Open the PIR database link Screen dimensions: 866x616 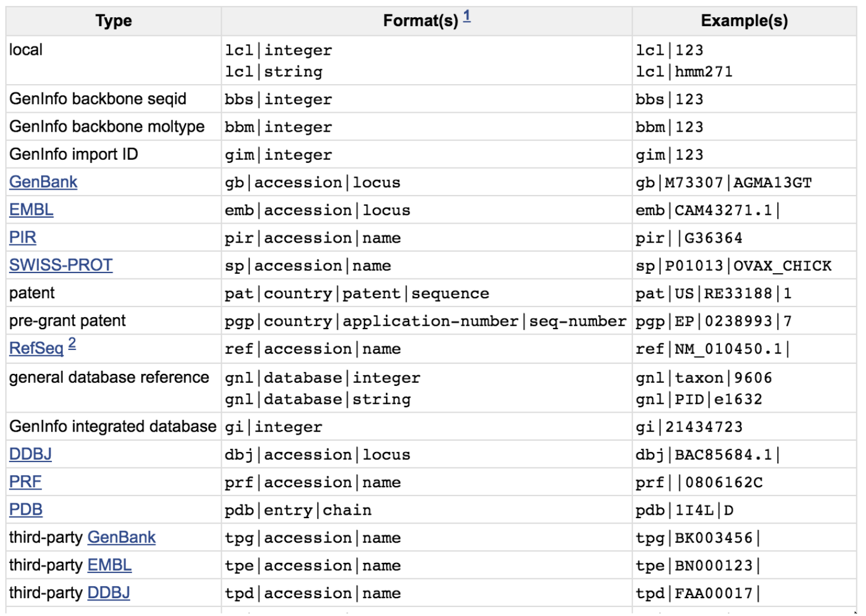click(x=23, y=238)
